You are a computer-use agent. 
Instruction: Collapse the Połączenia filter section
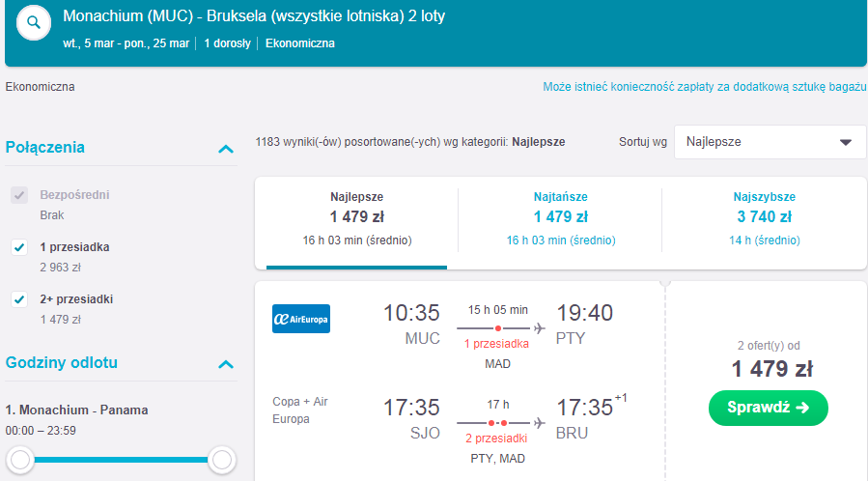pyautogui.click(x=226, y=149)
